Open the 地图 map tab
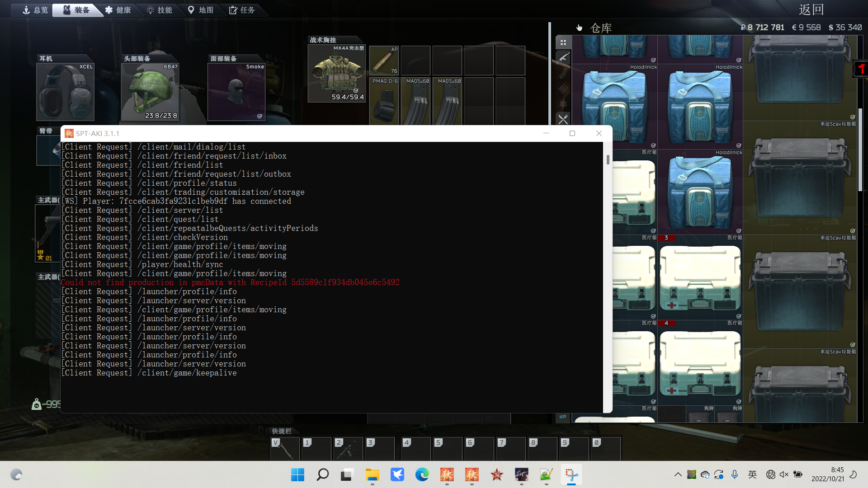The height and width of the screenshot is (488, 868). point(200,10)
